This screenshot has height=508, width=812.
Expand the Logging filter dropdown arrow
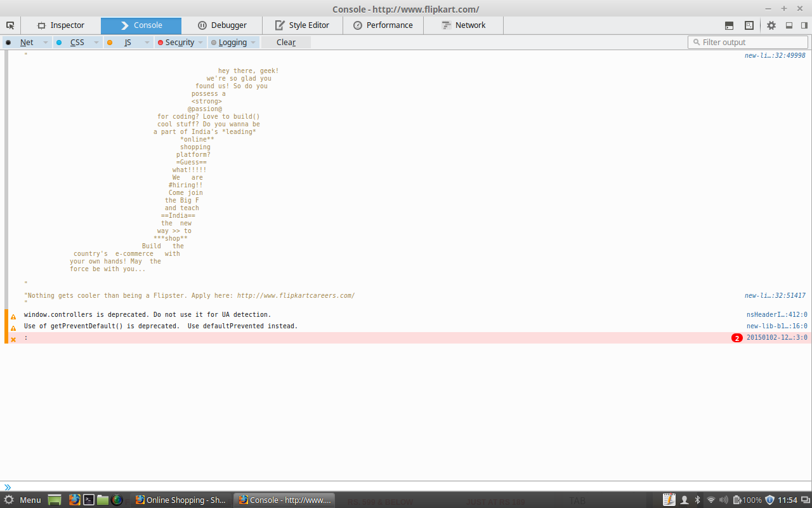(253, 42)
